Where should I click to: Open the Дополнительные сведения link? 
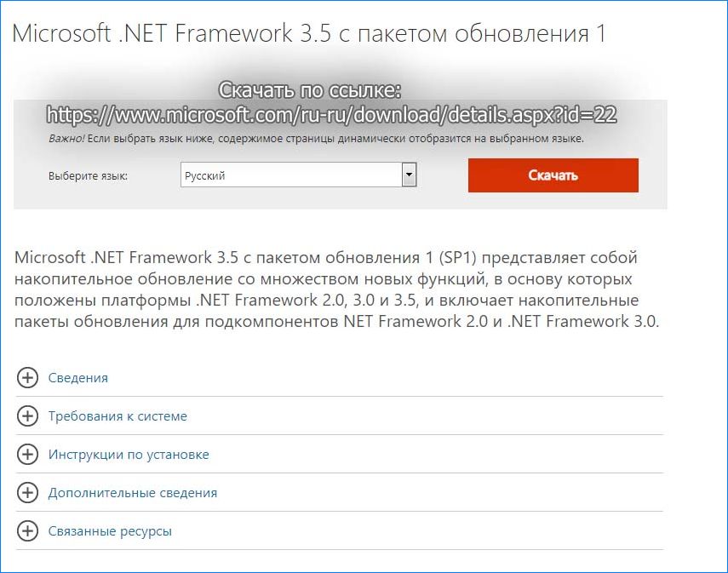pos(133,493)
